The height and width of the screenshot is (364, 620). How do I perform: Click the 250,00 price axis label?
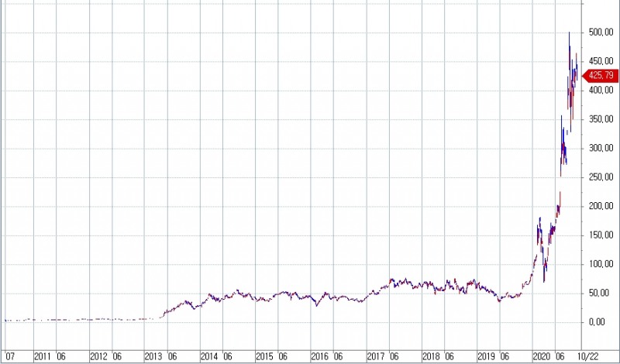[601, 177]
